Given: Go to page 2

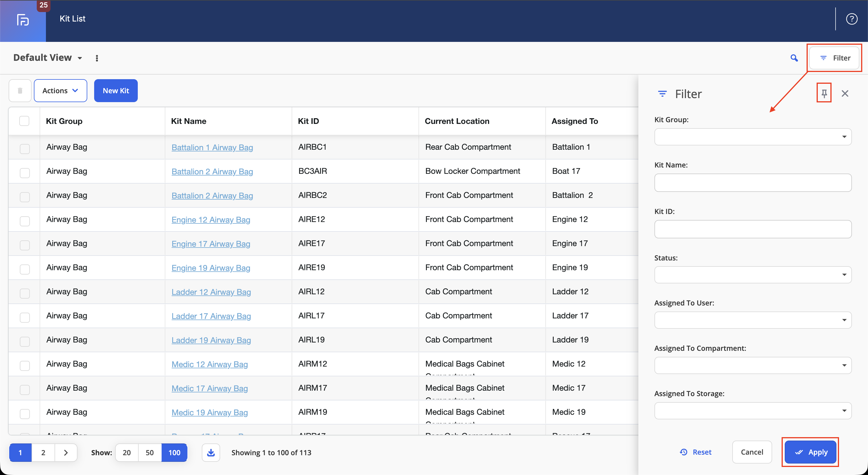Looking at the screenshot, I should coord(43,452).
